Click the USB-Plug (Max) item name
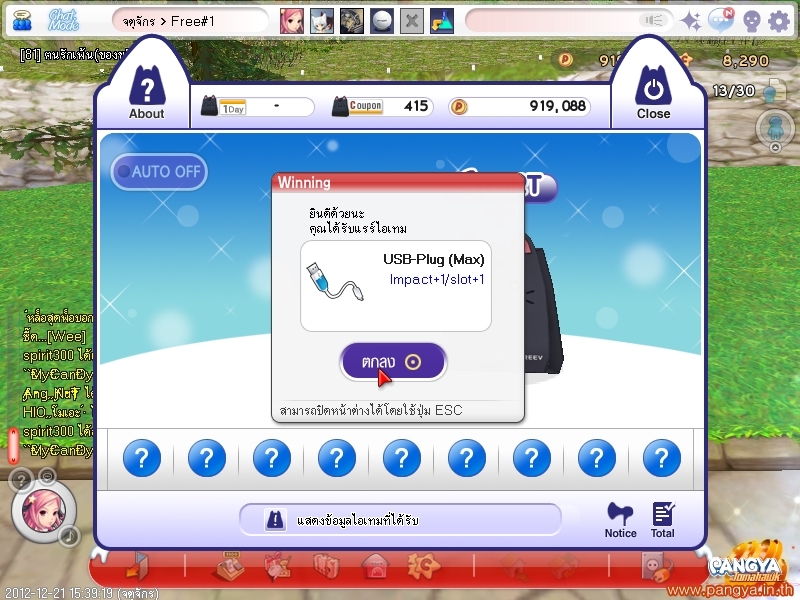This screenshot has height=600, width=800. coord(434,260)
